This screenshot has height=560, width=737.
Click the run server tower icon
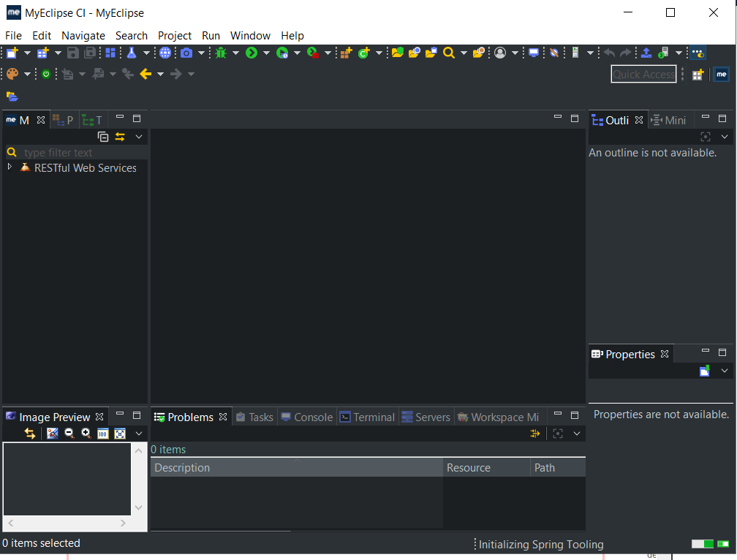pos(663,53)
